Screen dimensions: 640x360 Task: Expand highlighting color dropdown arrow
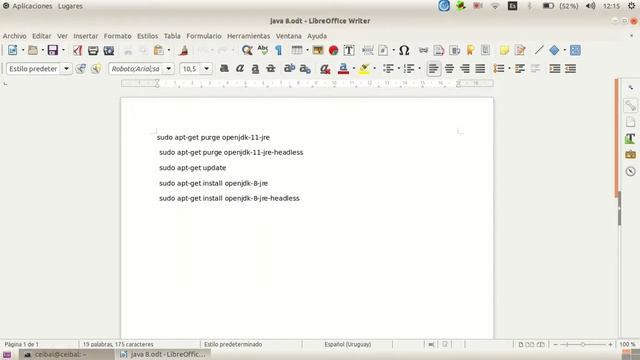[374, 69]
